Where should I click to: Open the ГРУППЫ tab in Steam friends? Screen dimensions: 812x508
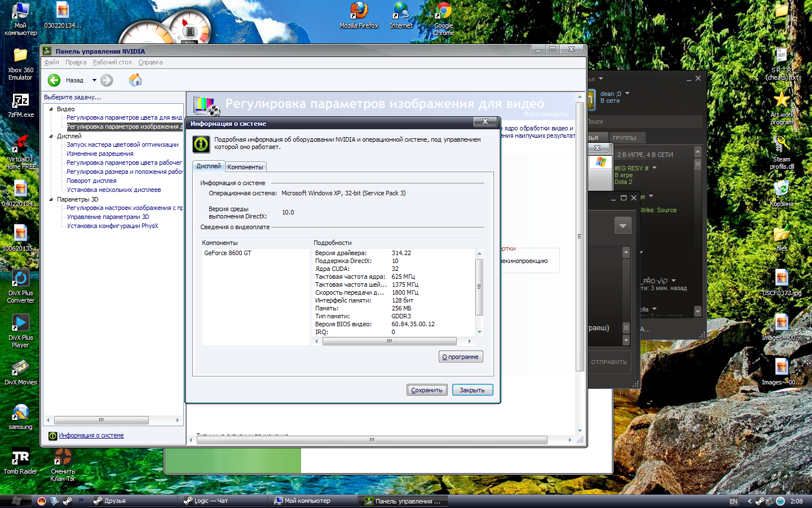(624, 138)
